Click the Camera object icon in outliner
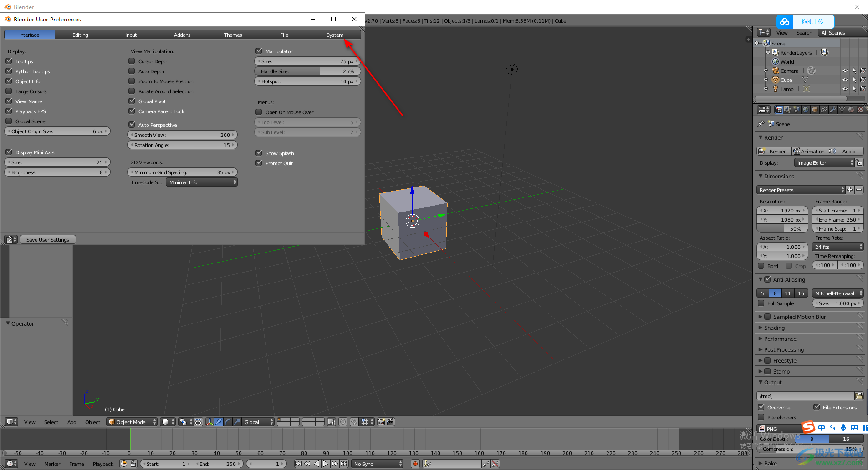This screenshot has height=470, width=868. pos(776,71)
